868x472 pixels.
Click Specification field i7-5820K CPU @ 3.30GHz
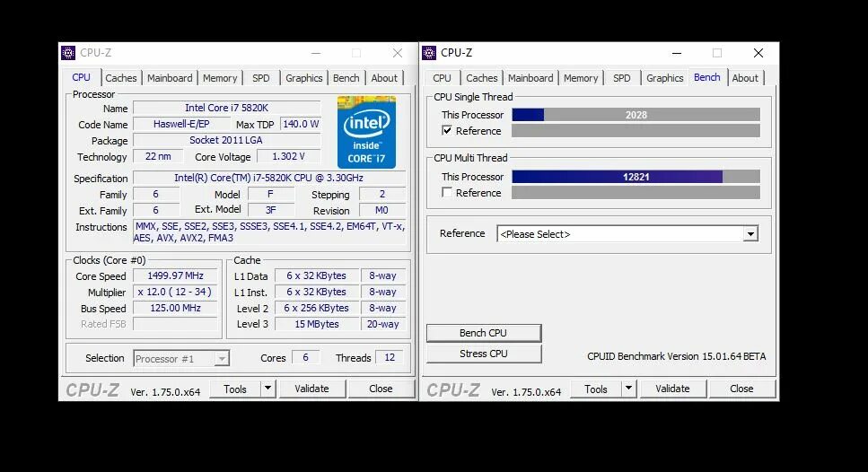pyautogui.click(x=269, y=178)
